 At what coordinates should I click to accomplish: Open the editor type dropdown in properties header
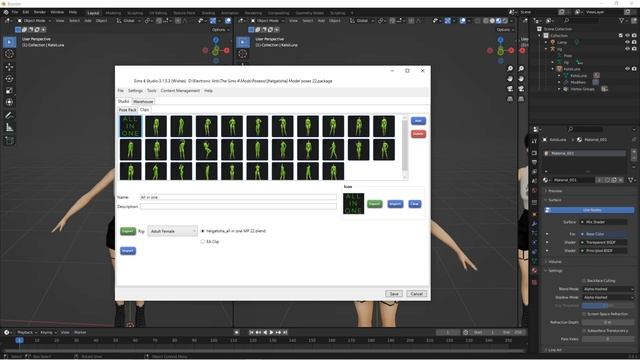537,129
